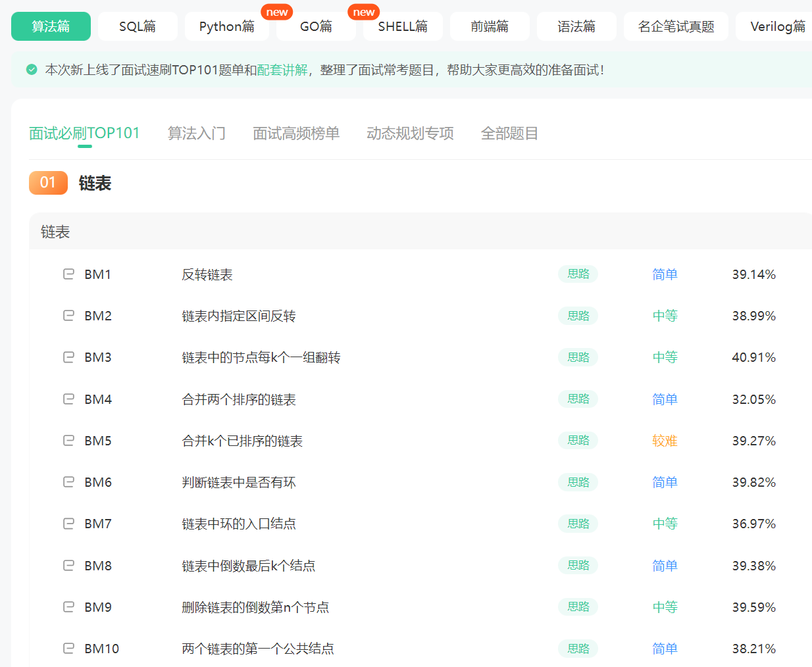Go to the 动态规划专项 tab
This screenshot has width=812, height=667.
coord(410,134)
